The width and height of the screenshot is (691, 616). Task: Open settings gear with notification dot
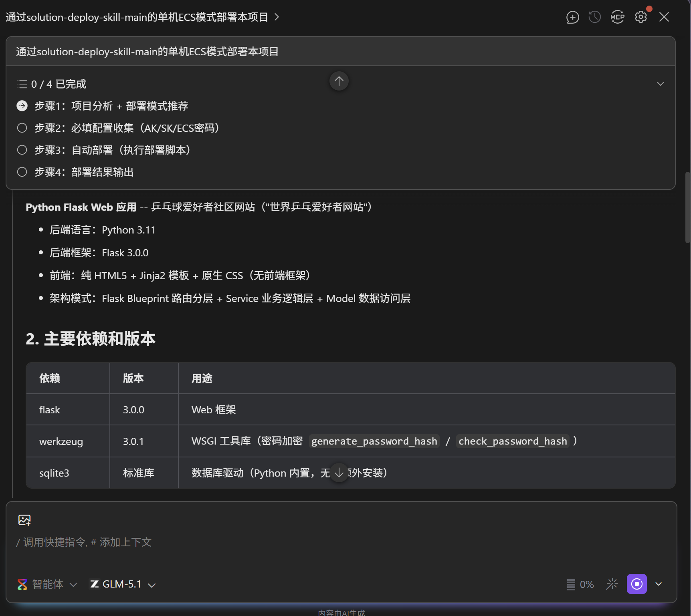(641, 17)
